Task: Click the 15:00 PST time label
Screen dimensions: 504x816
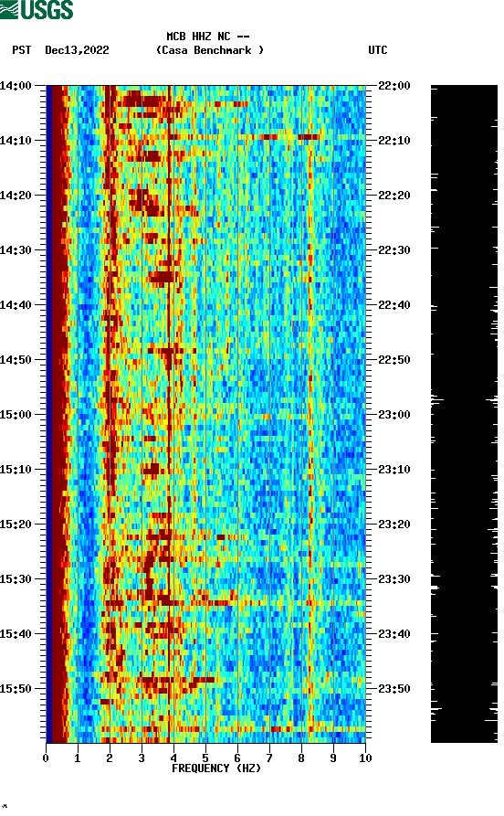Action: (16, 415)
